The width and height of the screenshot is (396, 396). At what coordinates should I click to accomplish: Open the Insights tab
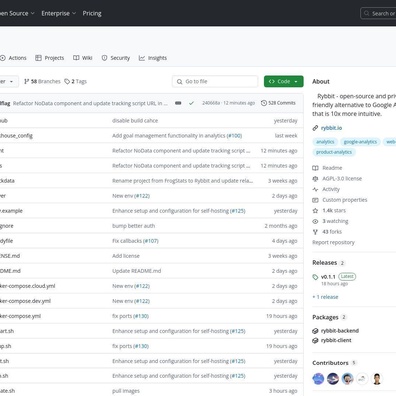[x=153, y=58]
